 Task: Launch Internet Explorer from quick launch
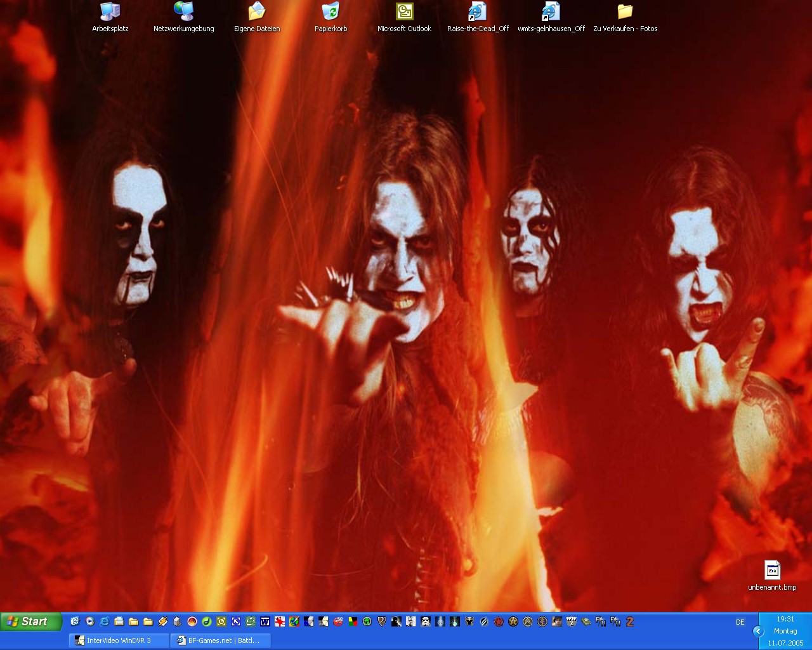pyautogui.click(x=104, y=621)
